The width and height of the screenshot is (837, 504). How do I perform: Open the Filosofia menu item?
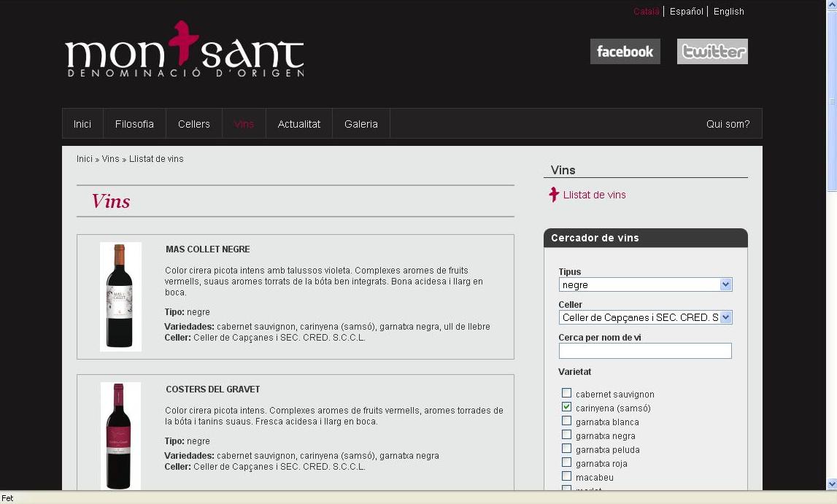click(x=134, y=124)
